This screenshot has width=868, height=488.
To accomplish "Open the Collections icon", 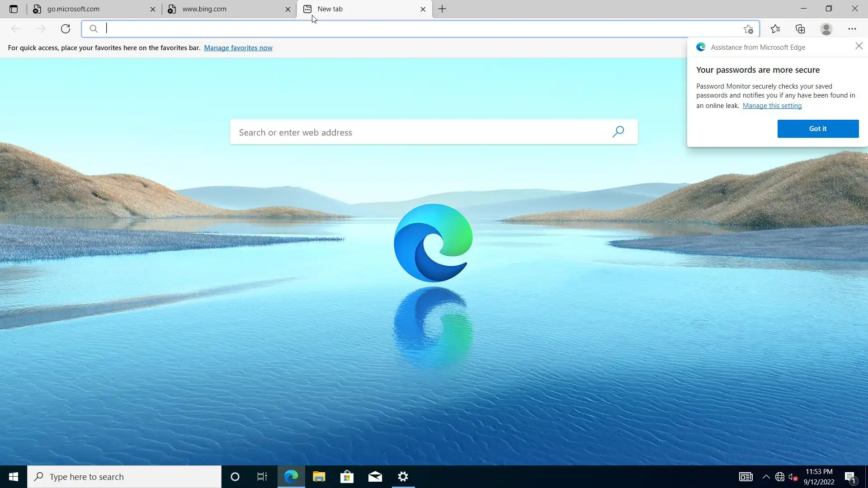I will pos(800,29).
